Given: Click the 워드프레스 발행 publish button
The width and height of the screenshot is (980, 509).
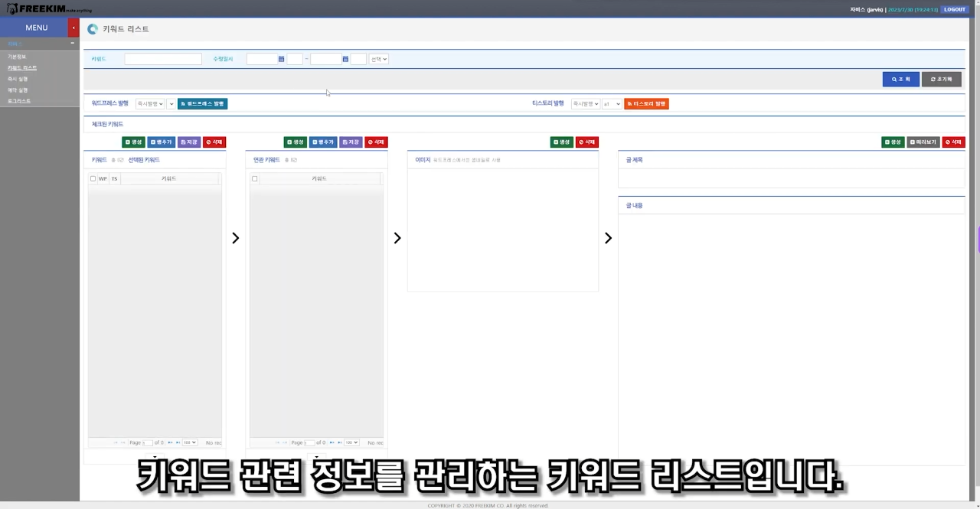Looking at the screenshot, I should point(202,104).
